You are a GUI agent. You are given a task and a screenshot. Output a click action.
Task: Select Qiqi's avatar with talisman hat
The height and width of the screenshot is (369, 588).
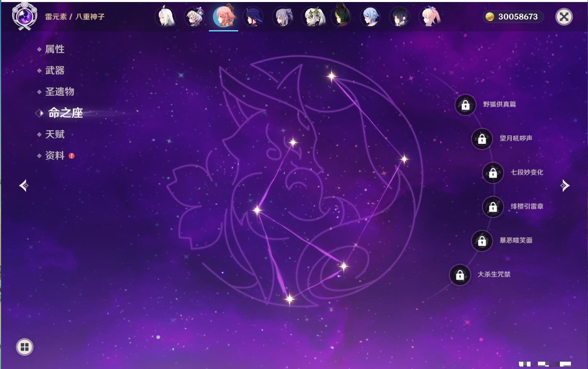195,17
